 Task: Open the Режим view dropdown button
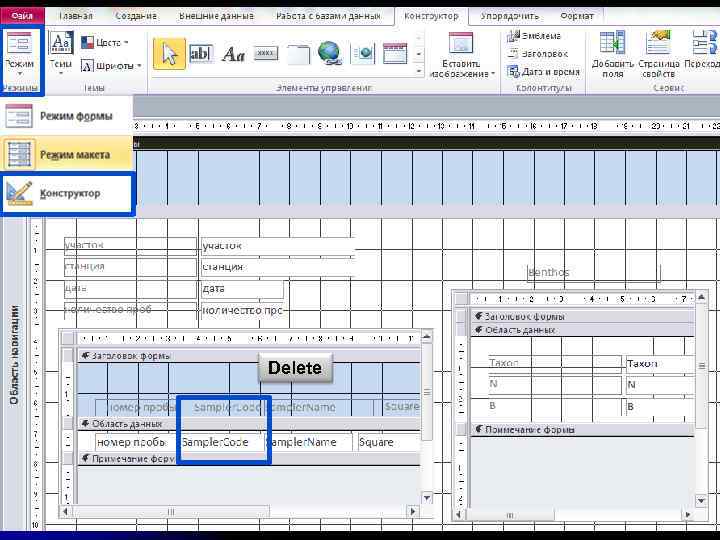pos(20,54)
